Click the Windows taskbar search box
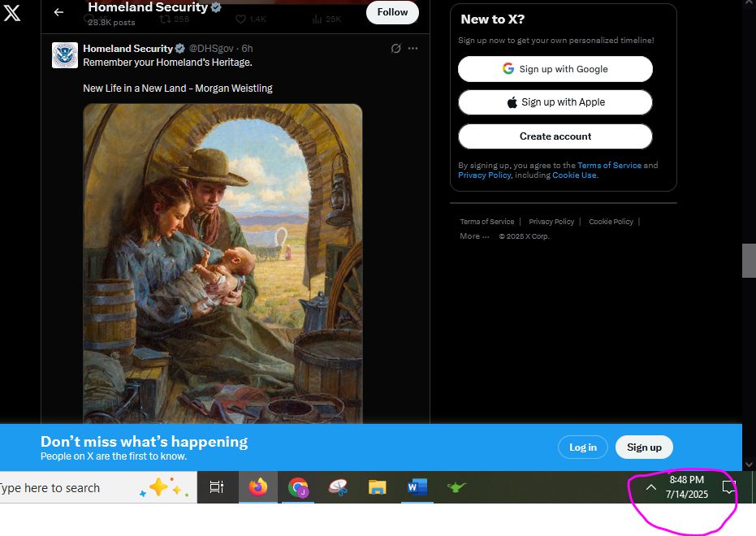This screenshot has height=536, width=756. click(98, 488)
